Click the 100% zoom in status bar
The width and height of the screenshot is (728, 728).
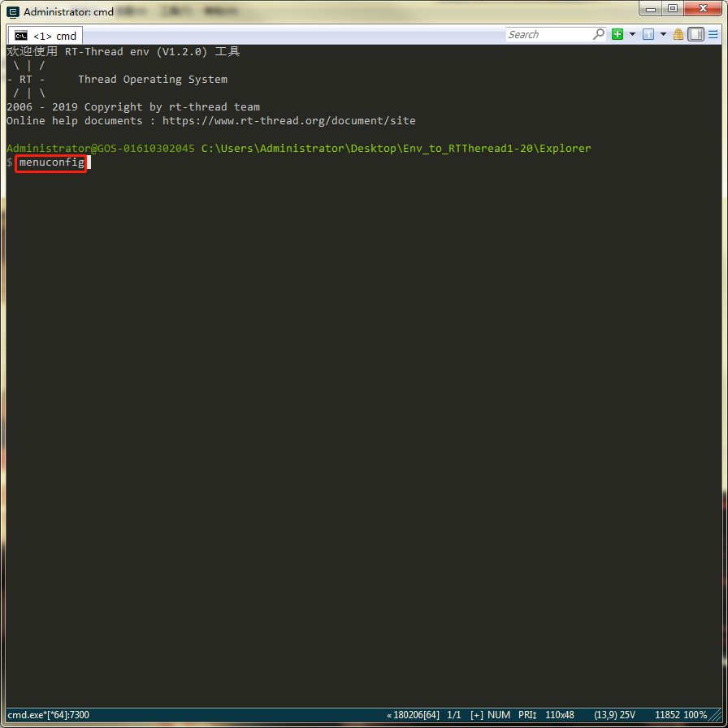coord(695,714)
